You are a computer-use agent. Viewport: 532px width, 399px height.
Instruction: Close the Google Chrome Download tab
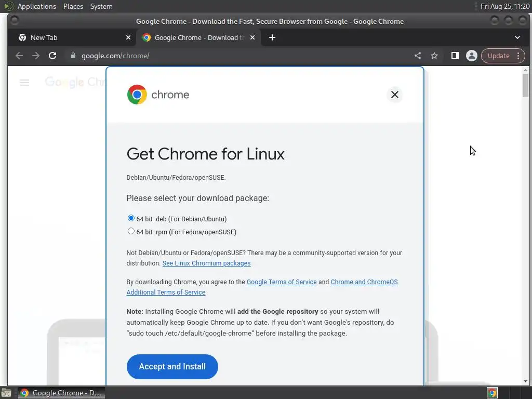click(x=252, y=37)
